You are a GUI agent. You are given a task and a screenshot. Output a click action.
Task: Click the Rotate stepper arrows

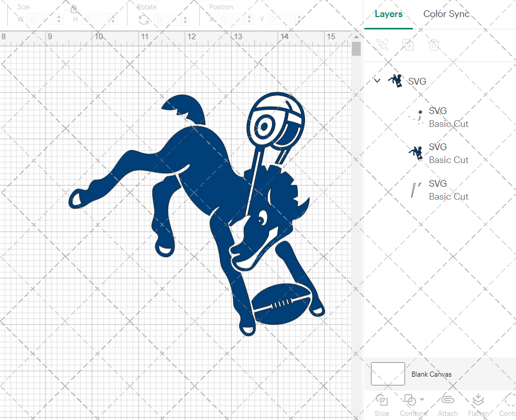pos(185,20)
